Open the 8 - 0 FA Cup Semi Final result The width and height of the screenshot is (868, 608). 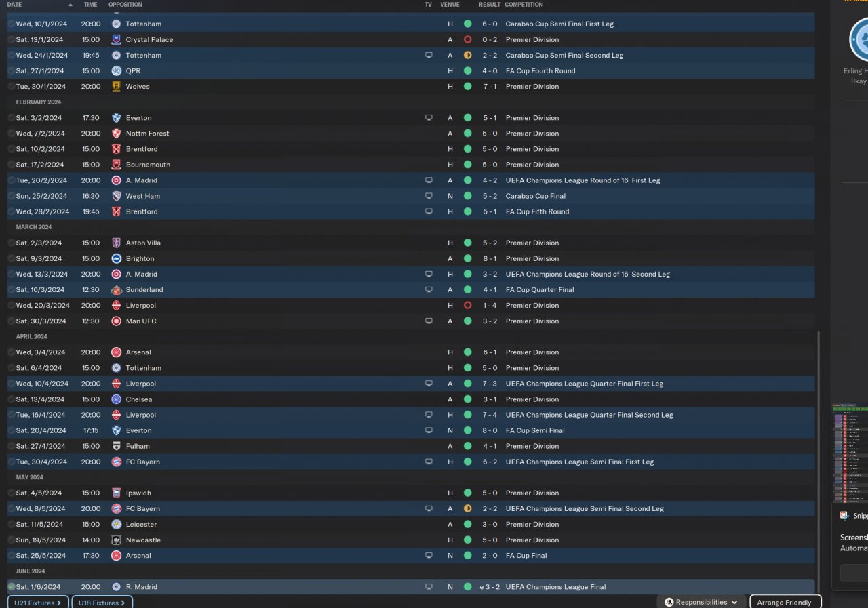(490, 430)
